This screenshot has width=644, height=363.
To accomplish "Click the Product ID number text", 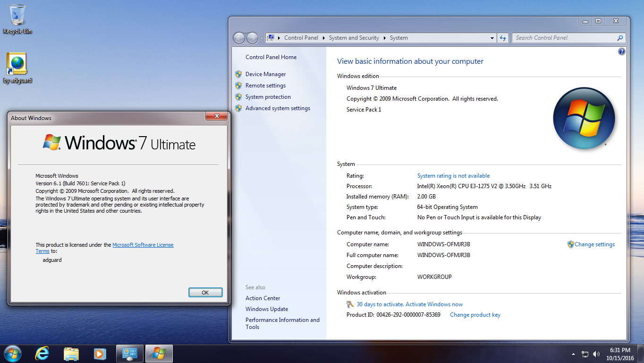I will click(408, 315).
